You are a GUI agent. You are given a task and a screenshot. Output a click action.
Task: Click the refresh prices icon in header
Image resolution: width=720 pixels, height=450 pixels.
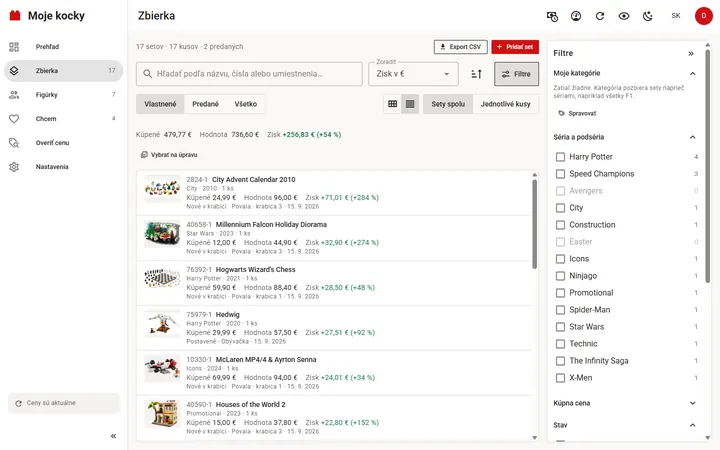click(600, 16)
